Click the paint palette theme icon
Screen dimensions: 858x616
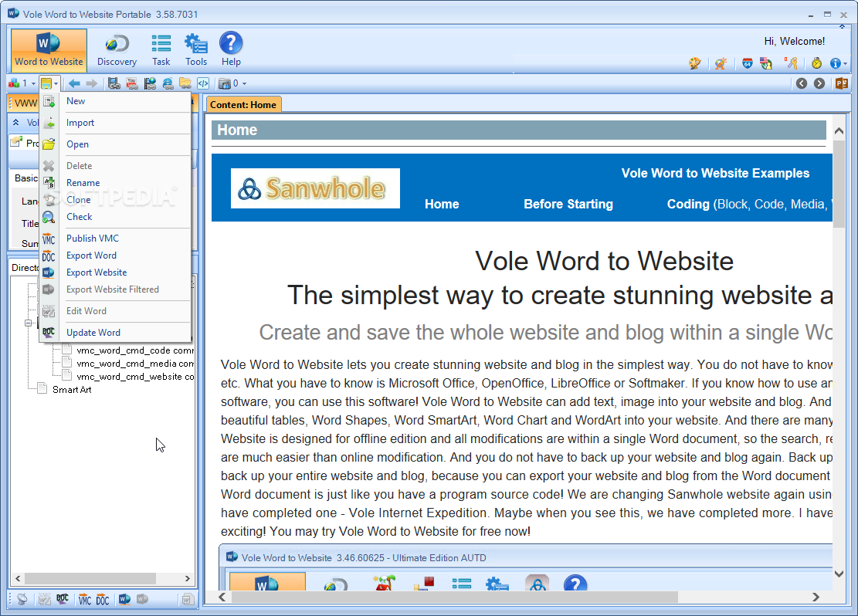click(695, 63)
